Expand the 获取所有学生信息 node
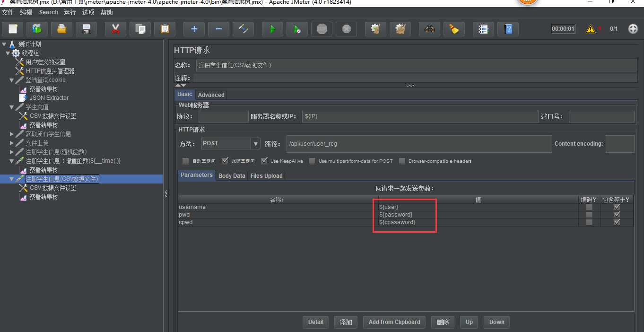Screen dimensions: 644x332 12,134
